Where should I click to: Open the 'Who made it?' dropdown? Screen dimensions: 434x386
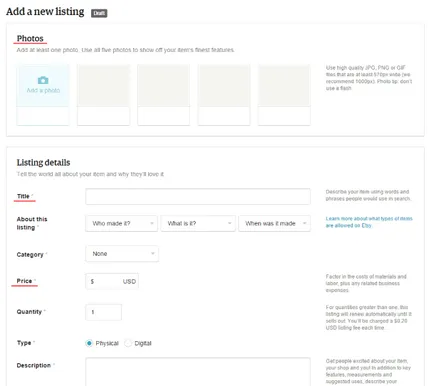coord(121,223)
